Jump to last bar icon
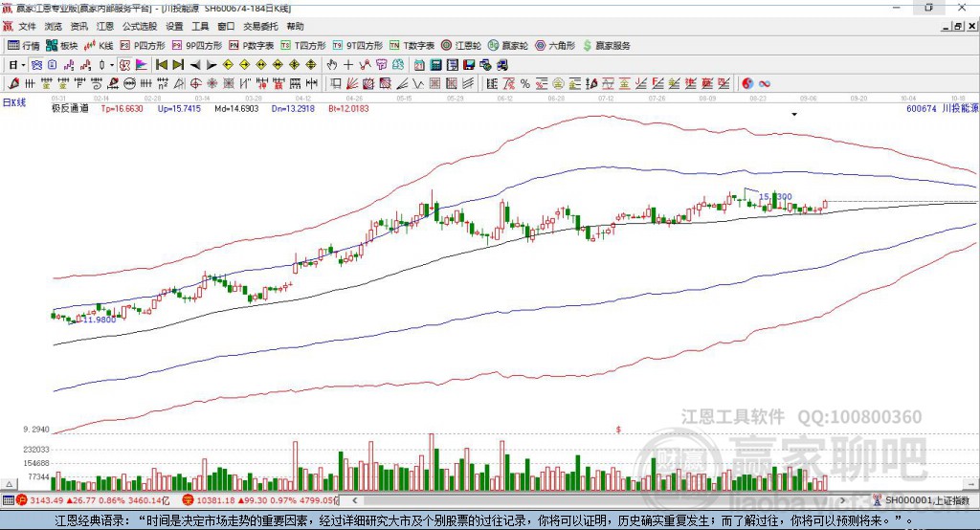The height and width of the screenshot is (530, 980). coord(178,65)
